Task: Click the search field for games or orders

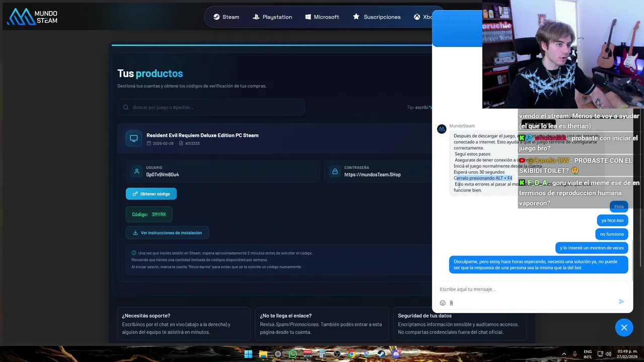Action: point(211,107)
